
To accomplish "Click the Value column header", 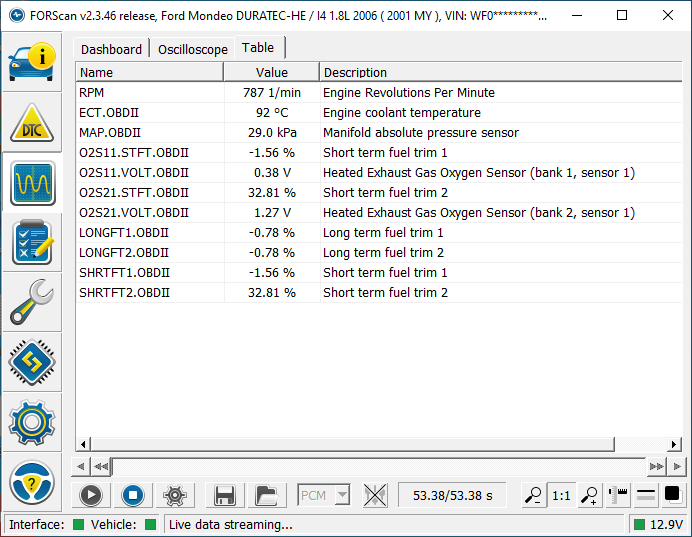I will tap(271, 72).
